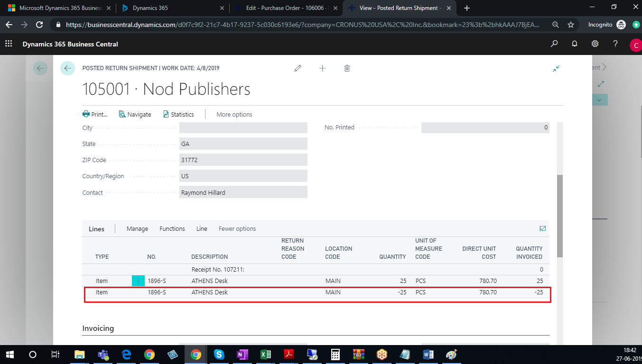Open the Manage menu in Lines
Image resolution: width=642 pixels, height=364 pixels.
click(137, 228)
